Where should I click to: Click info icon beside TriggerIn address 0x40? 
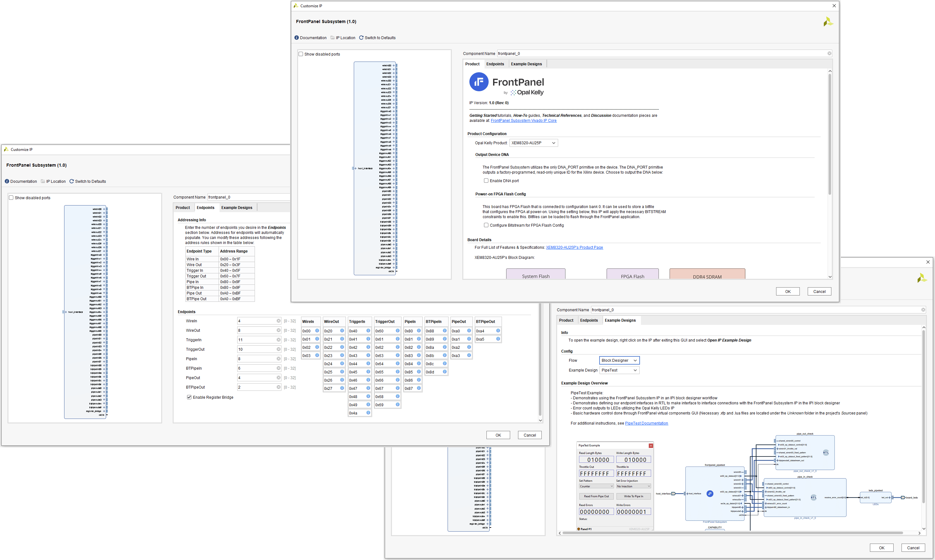[x=368, y=331]
